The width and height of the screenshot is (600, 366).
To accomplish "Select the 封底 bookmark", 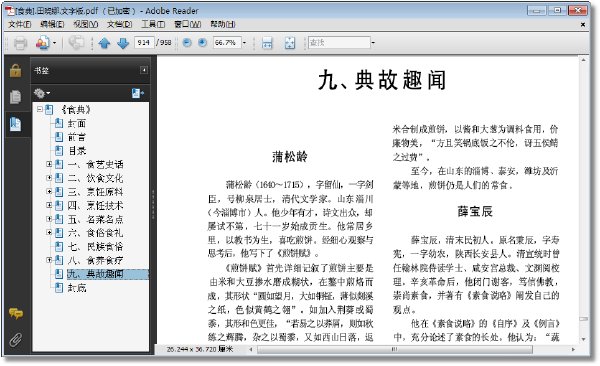I will 77,288.
